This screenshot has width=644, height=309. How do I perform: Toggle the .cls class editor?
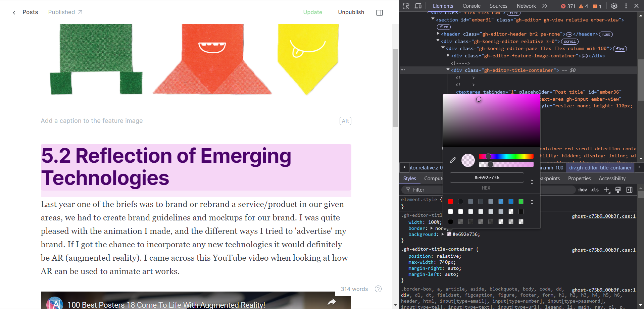click(595, 190)
